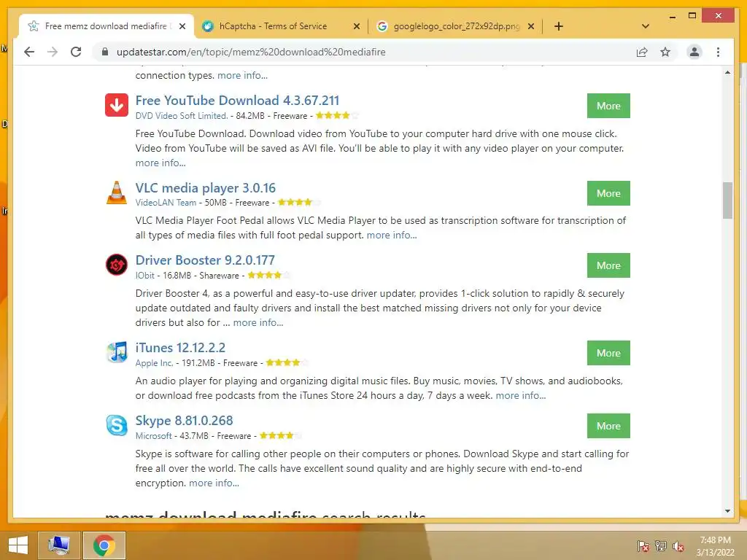Click more info link in Driver Booster description
747x560 pixels.
(x=258, y=322)
